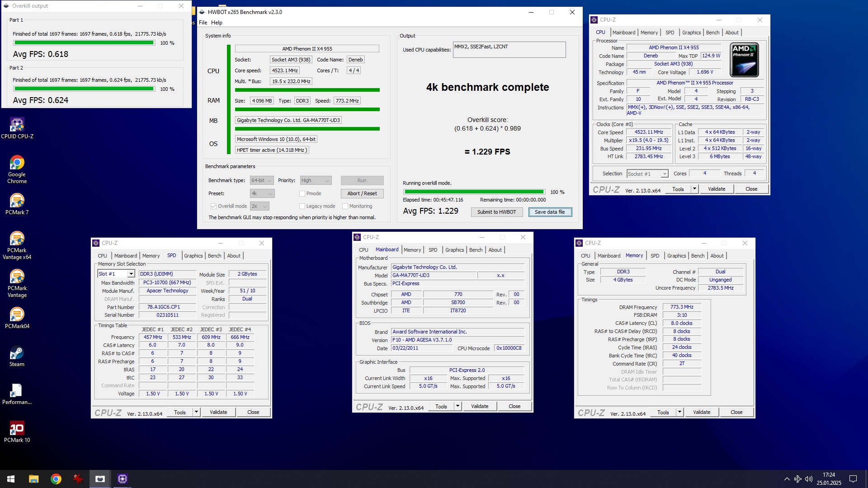
Task: Open PCMark04 desktop icon
Action: point(17,318)
